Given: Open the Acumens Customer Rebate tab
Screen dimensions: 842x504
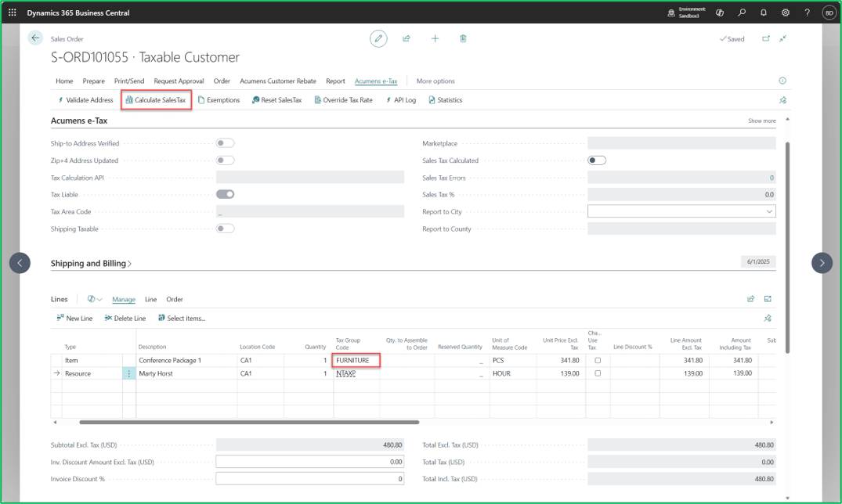Looking at the screenshot, I should pyautogui.click(x=277, y=81).
